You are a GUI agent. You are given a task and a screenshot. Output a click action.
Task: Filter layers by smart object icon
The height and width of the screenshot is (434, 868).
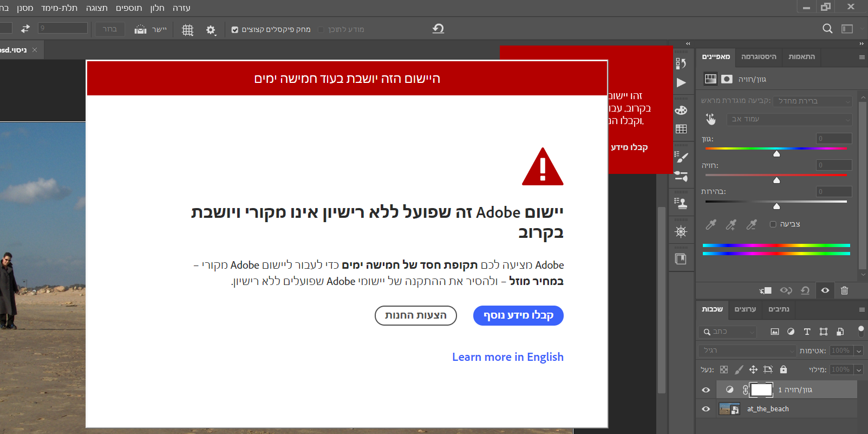coord(840,332)
